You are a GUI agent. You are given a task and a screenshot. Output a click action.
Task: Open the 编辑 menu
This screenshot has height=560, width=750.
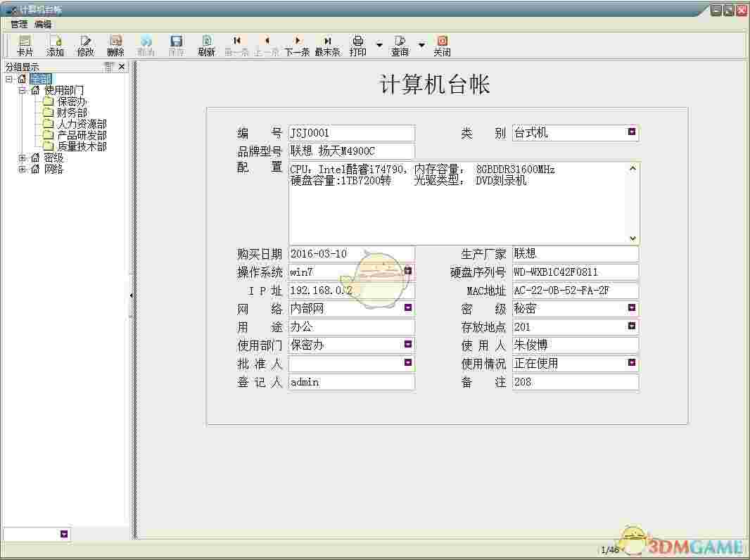point(43,24)
